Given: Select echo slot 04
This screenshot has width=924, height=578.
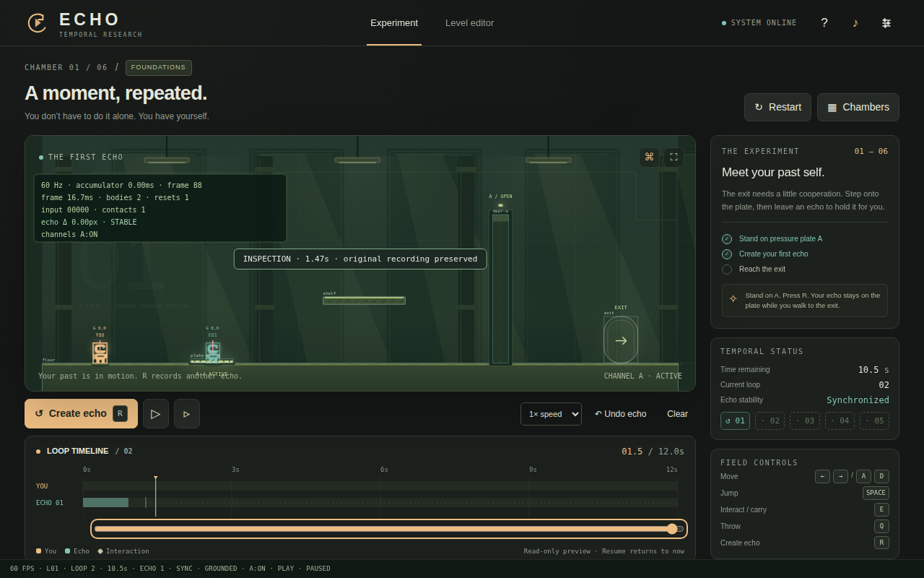Looking at the screenshot, I should point(840,420).
